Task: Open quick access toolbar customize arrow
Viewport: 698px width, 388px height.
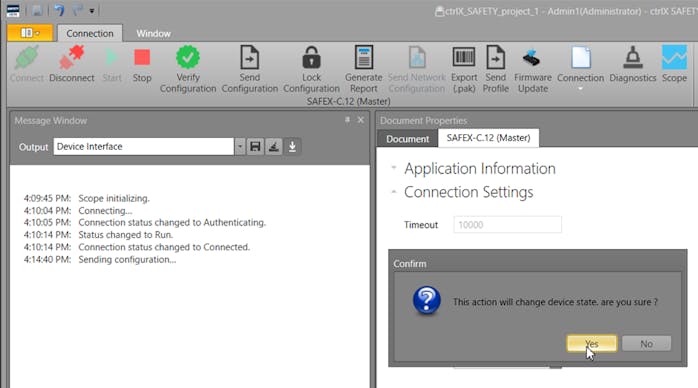Action: (92, 11)
